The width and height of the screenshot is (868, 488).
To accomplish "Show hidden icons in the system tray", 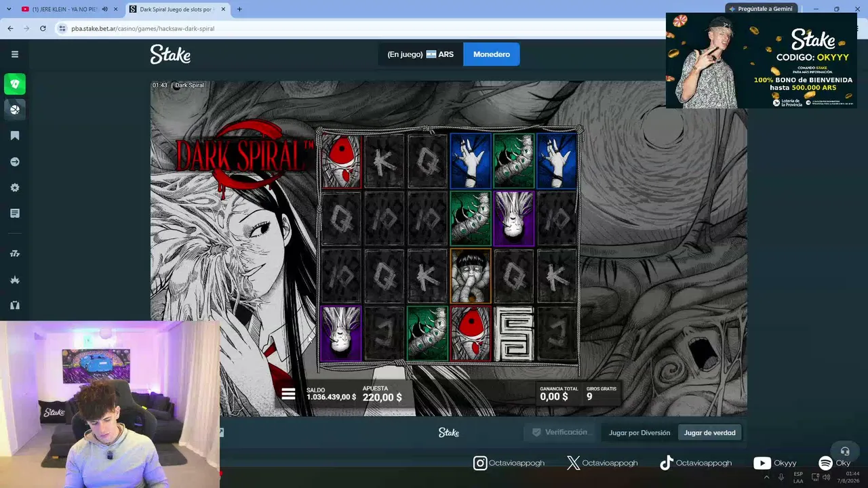I will coord(767,477).
